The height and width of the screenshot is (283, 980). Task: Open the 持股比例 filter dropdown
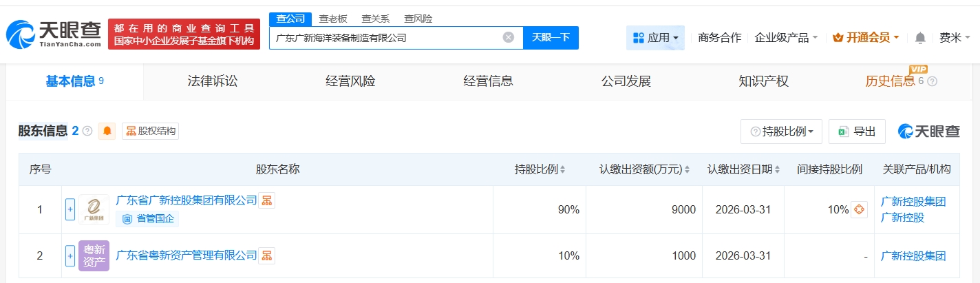click(781, 132)
